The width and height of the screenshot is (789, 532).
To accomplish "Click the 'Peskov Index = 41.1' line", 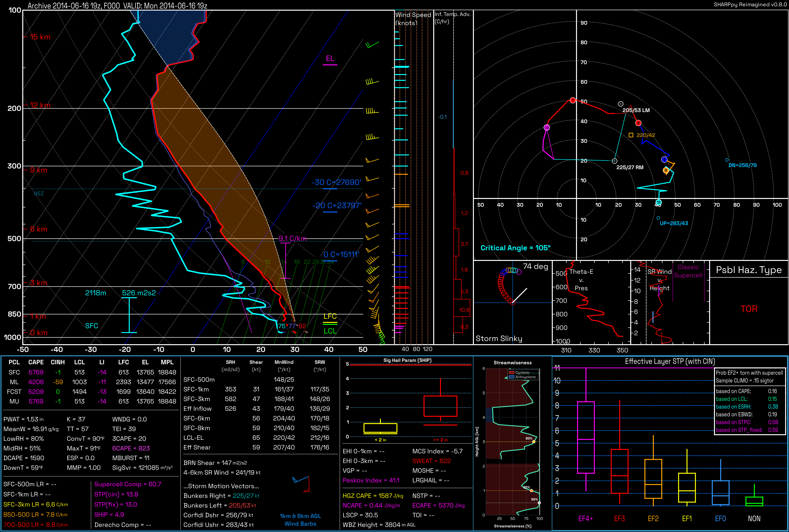I will [371, 480].
